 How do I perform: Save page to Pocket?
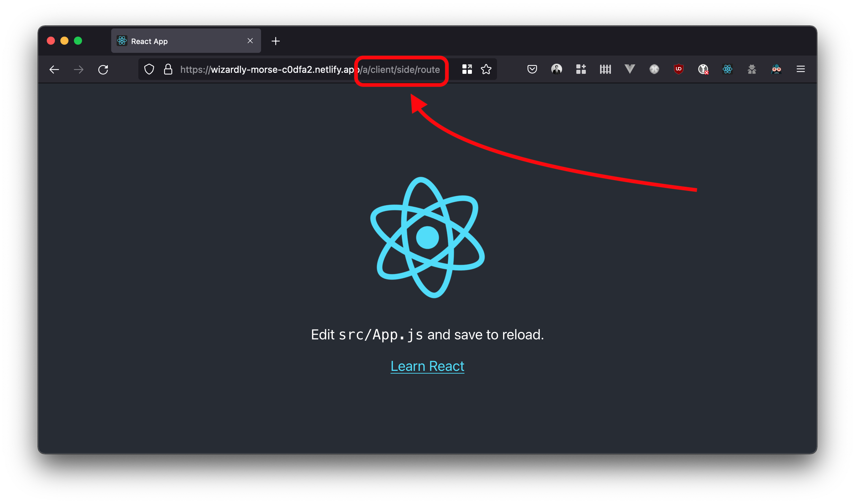[532, 69]
